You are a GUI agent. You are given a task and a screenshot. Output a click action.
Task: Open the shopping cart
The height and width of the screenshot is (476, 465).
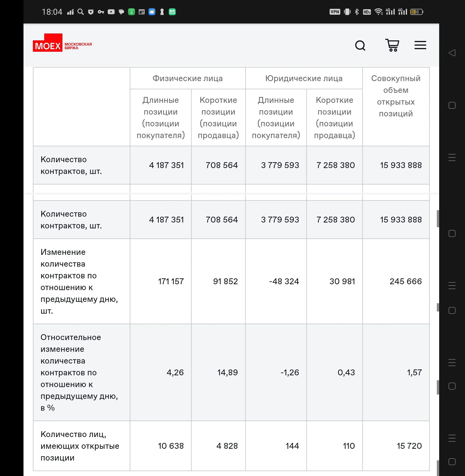tap(392, 45)
